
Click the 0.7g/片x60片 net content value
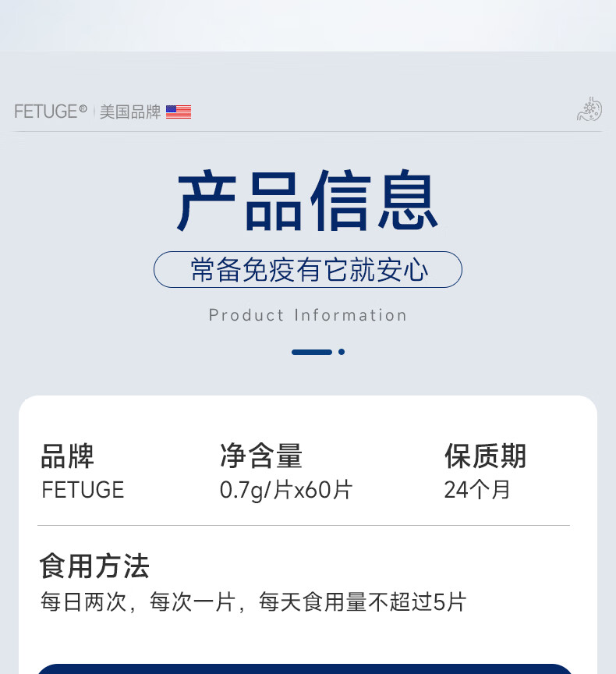coord(286,490)
